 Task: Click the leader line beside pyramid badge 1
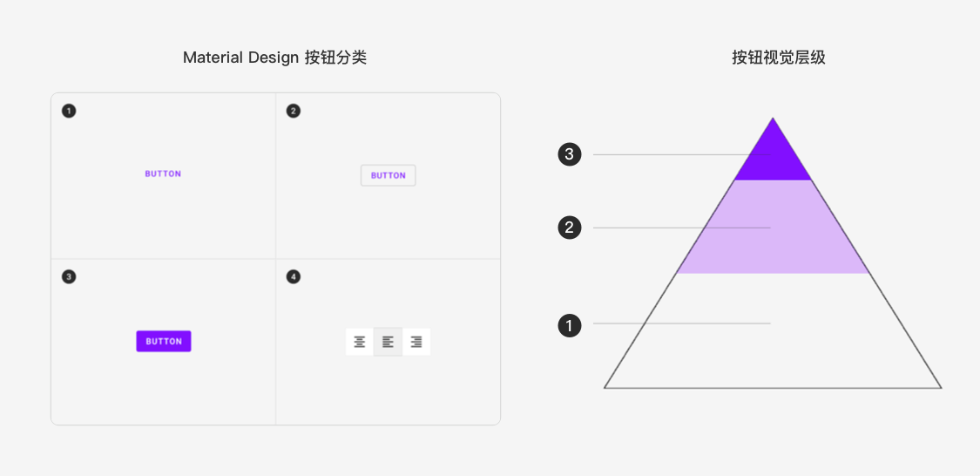tap(682, 323)
